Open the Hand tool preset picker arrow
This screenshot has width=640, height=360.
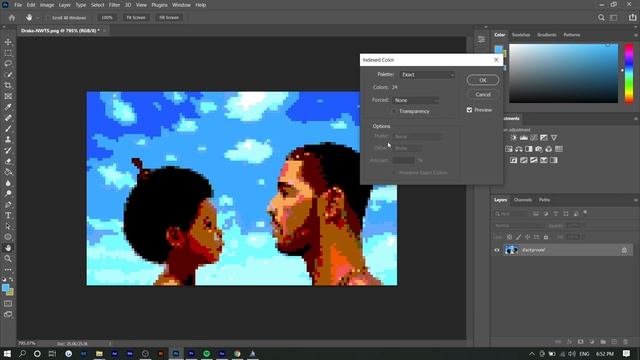coord(38,18)
